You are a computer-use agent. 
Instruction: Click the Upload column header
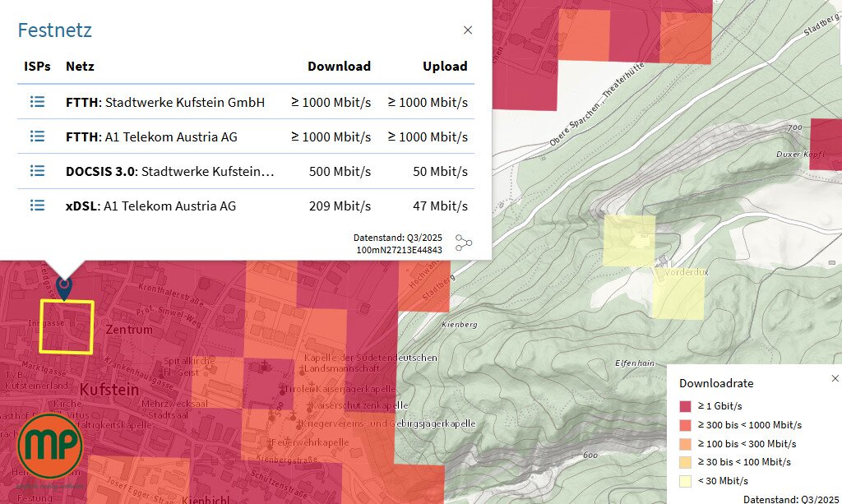tap(445, 67)
